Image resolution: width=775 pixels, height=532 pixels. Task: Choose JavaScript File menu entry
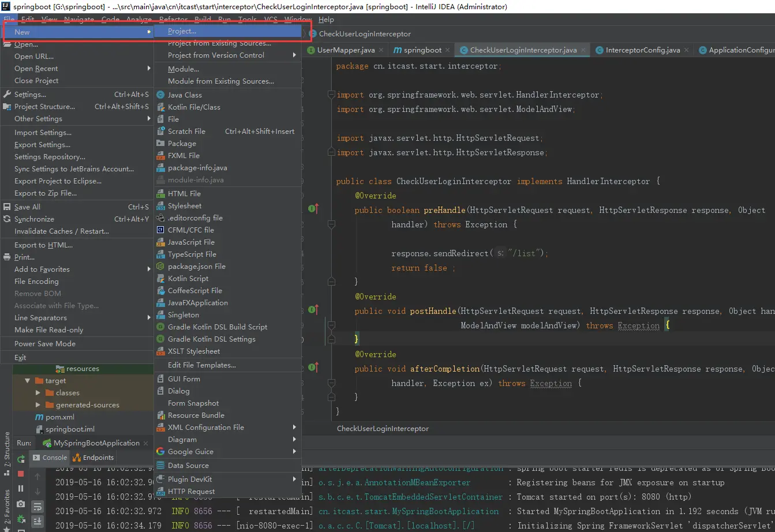pyautogui.click(x=228, y=242)
